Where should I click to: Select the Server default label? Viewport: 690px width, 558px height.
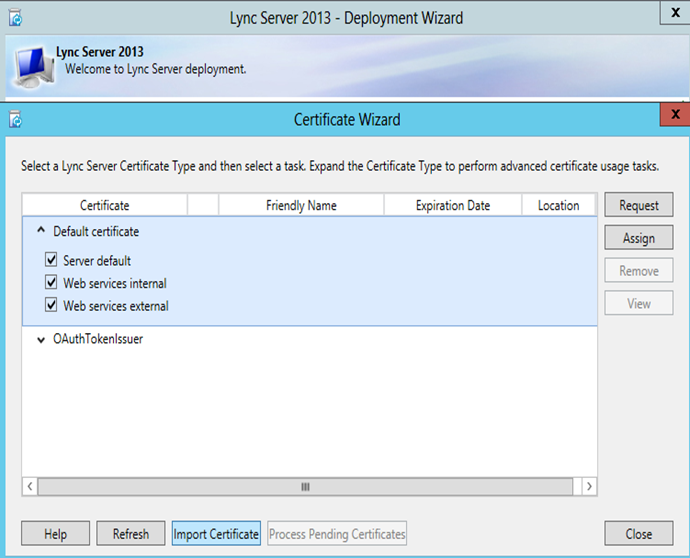(x=97, y=261)
